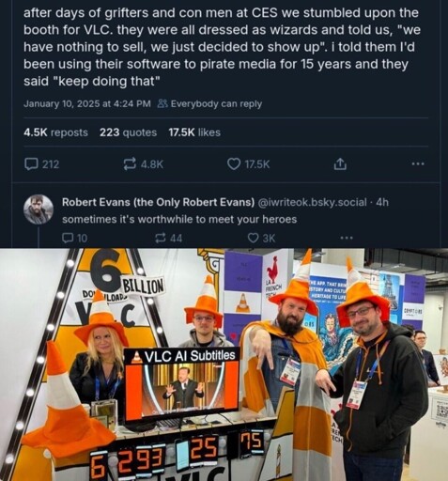Image resolution: width=448 pixels, height=481 pixels.
Task: Click the reply icon on the main post
Action: 31,163
